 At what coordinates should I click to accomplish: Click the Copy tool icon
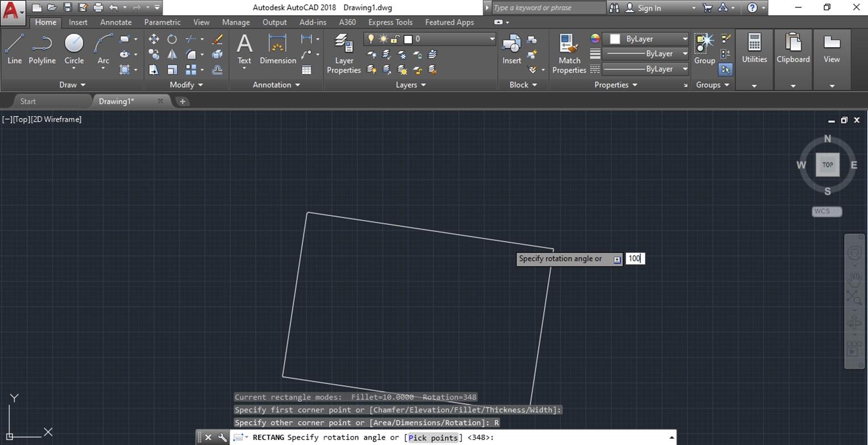(x=153, y=55)
